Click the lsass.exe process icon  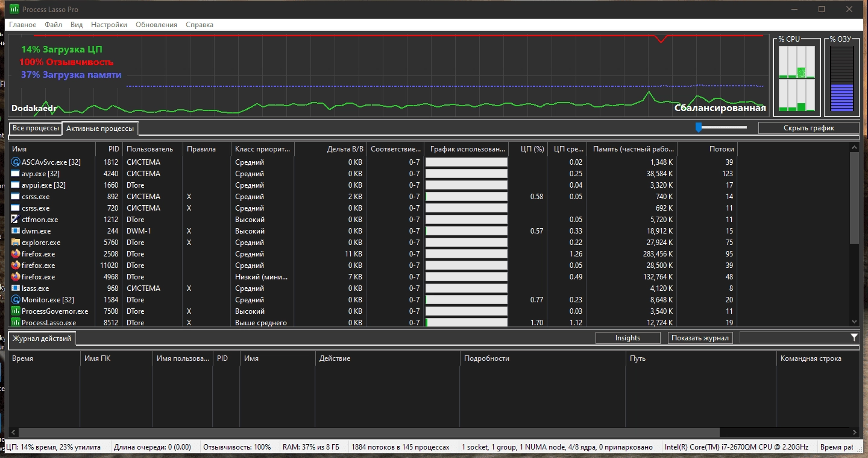pyautogui.click(x=16, y=288)
